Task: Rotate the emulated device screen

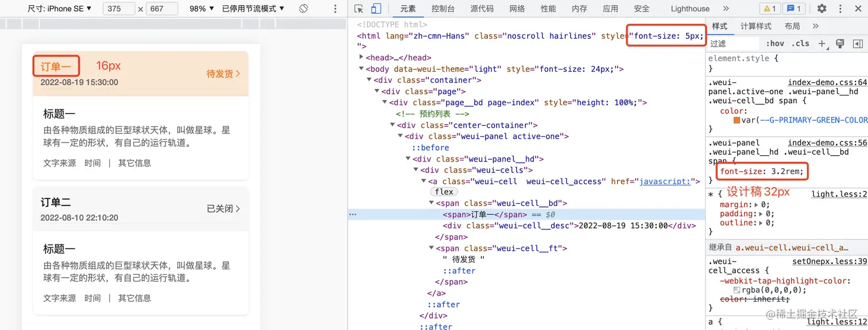Action: coord(304,9)
